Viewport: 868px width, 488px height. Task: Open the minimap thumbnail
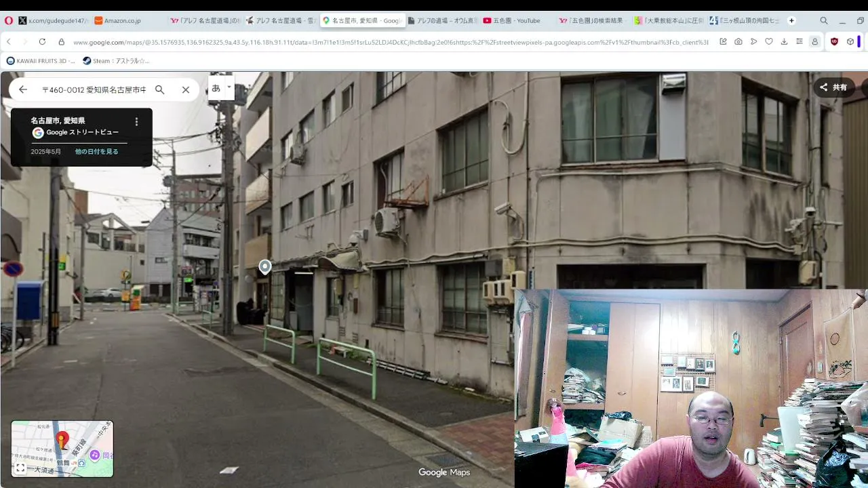point(62,449)
